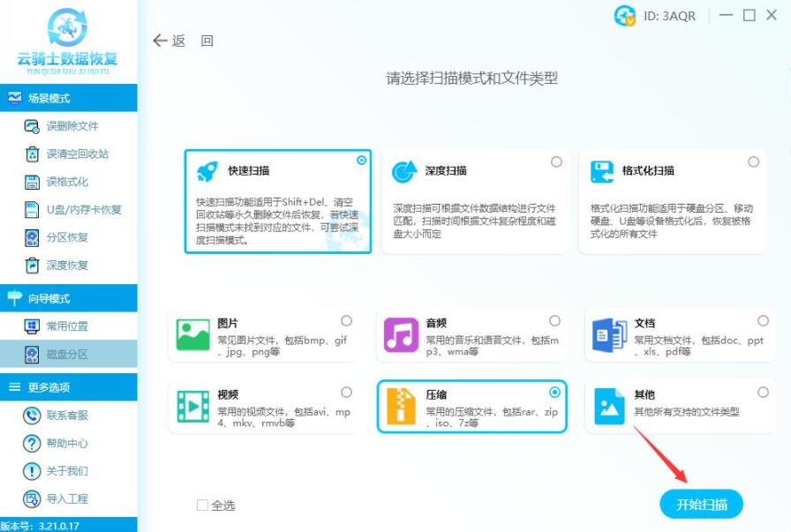Viewport: 791px width, 532px height.
Task: Select 深度恢复 in sidebar
Action: point(69,265)
